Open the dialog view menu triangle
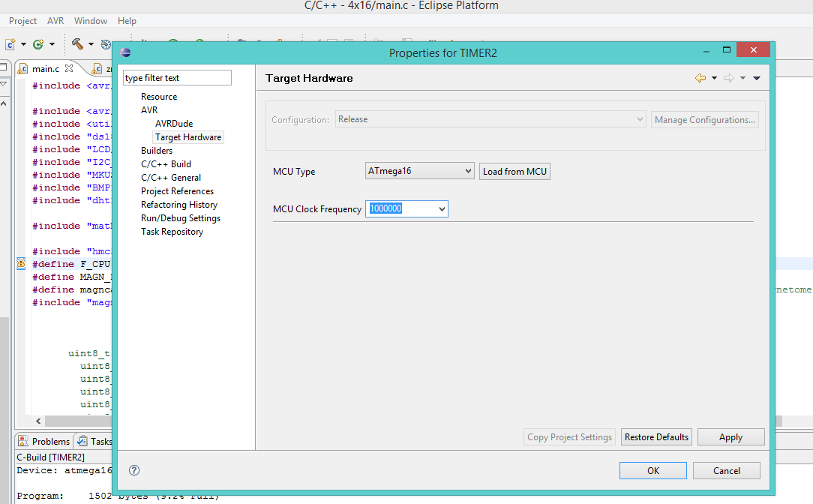The image size is (813, 504). point(757,78)
